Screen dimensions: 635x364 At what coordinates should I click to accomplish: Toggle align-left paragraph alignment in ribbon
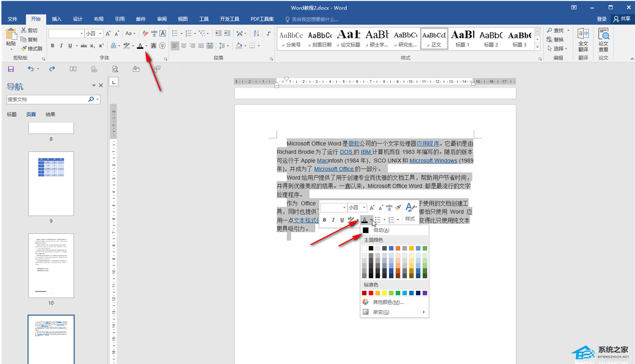(x=175, y=46)
